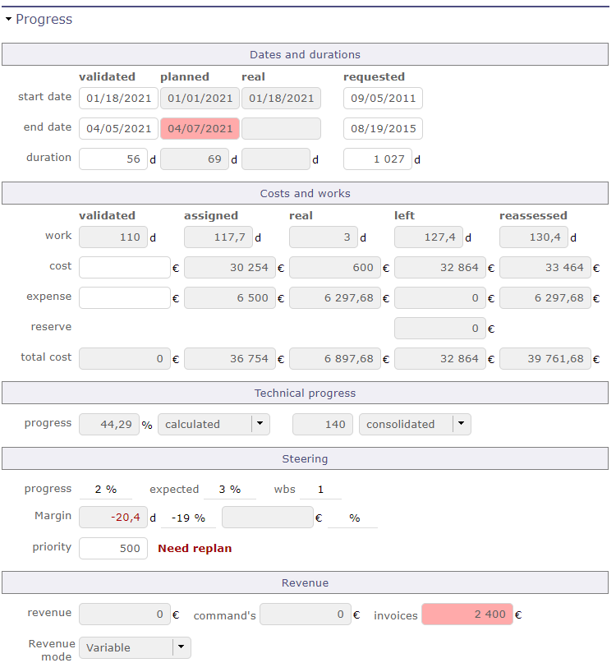Screen dimensions: 616x672
Task: Open the consolidated progress dropdown
Action: [461, 424]
